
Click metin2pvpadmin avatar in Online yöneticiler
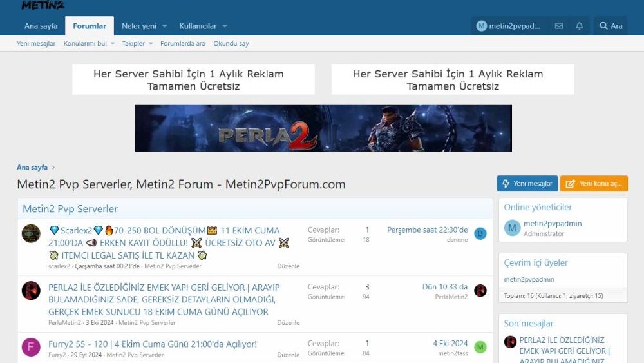pos(512,228)
